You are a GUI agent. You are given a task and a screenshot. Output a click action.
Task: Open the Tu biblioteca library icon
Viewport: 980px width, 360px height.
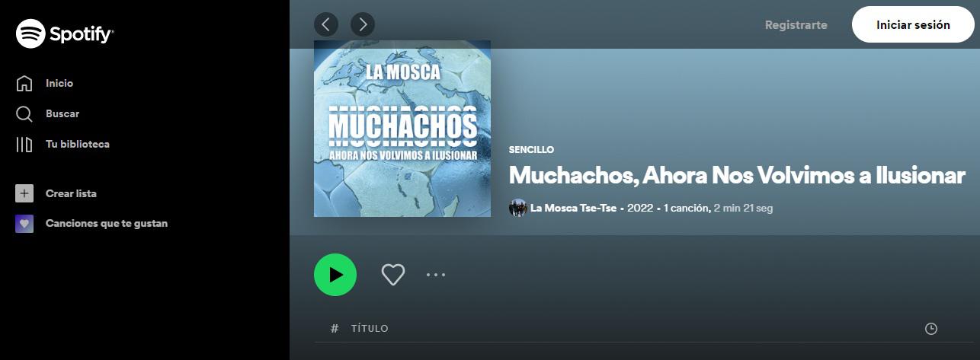click(x=24, y=144)
